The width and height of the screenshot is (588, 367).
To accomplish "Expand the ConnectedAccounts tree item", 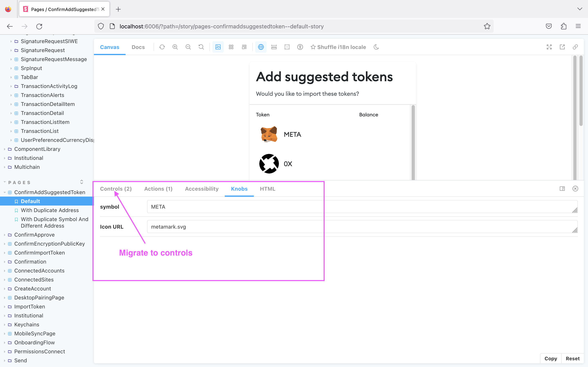I will pyautogui.click(x=5, y=271).
